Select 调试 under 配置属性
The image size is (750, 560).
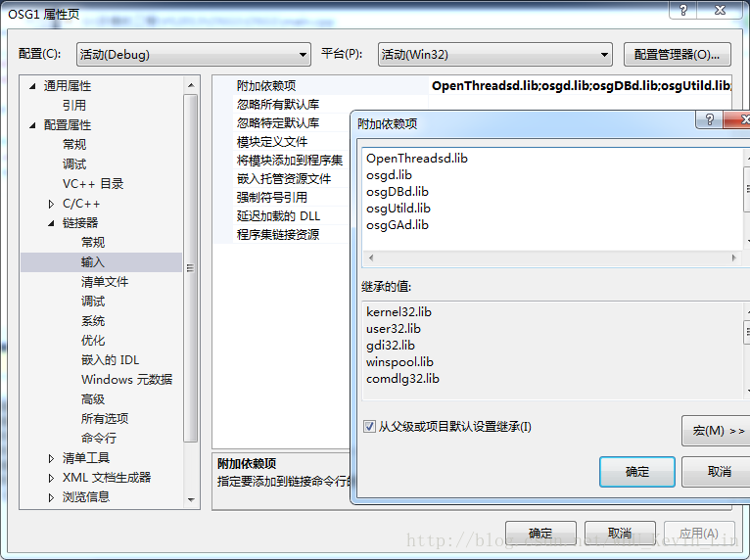coord(74,164)
